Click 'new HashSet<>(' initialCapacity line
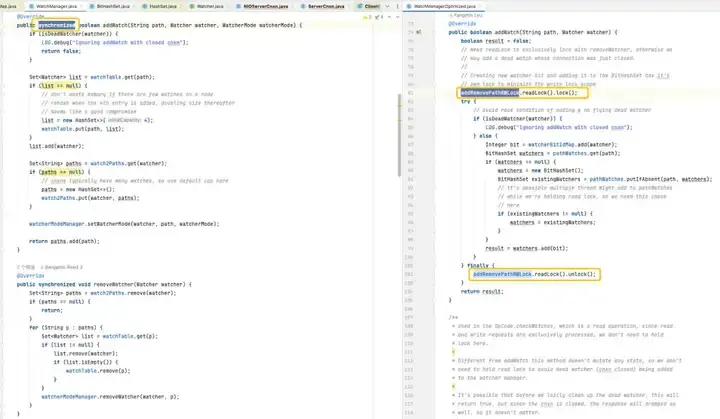This screenshot has width=720, height=419. tap(97, 120)
